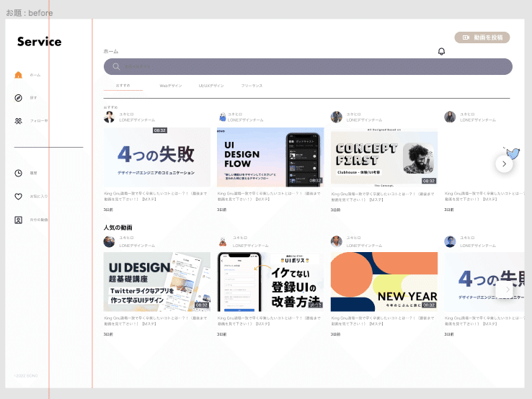The height and width of the screenshot is (399, 532).
Task: Open the NEW YEAR video thumbnail
Action: click(x=384, y=282)
